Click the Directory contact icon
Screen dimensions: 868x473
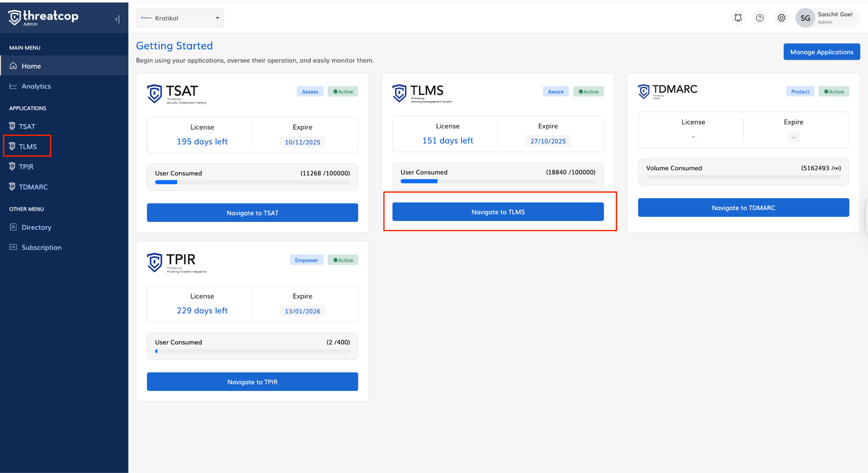[13, 227]
